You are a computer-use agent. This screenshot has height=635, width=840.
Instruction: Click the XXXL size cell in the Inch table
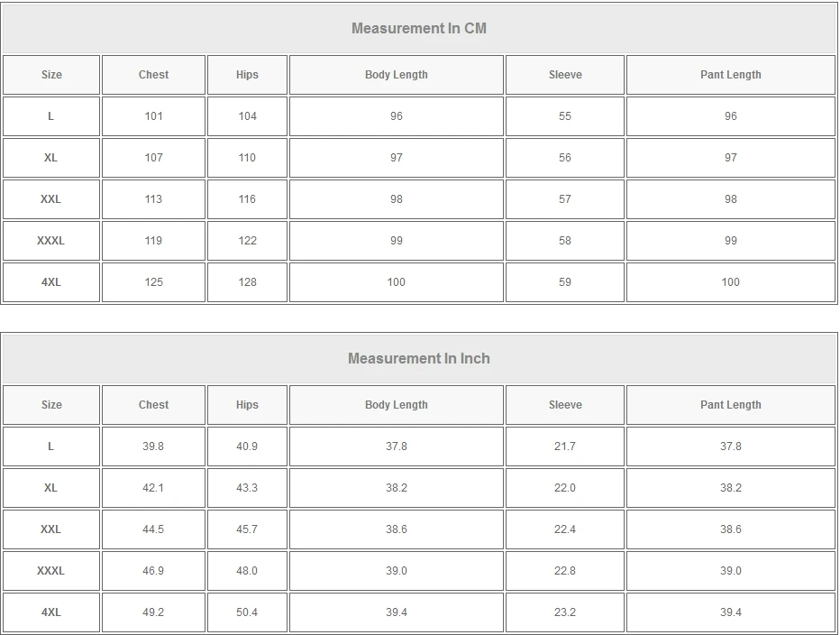50,571
